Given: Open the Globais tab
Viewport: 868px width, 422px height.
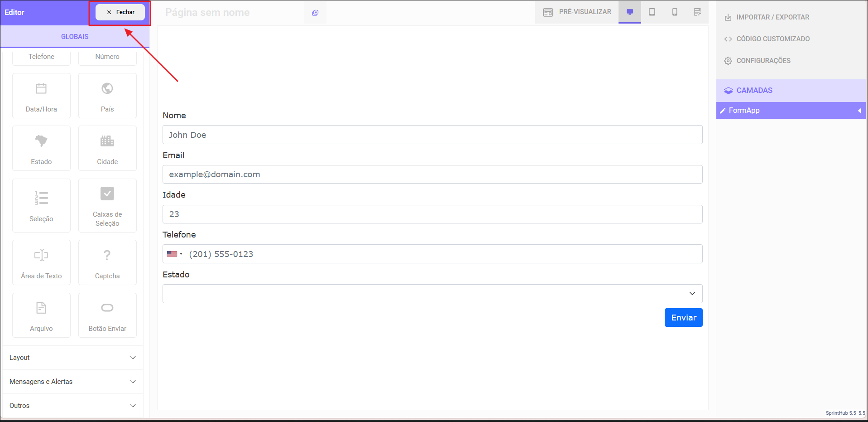Looking at the screenshot, I should pos(75,37).
